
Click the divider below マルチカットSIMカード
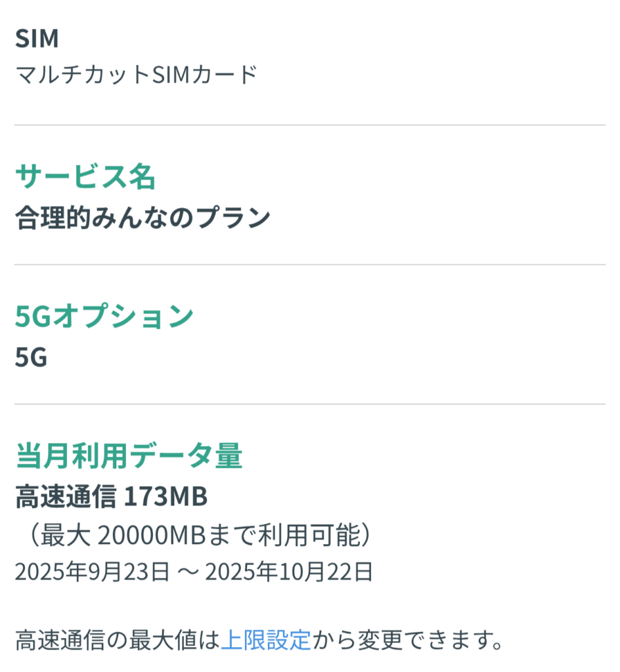(310, 125)
